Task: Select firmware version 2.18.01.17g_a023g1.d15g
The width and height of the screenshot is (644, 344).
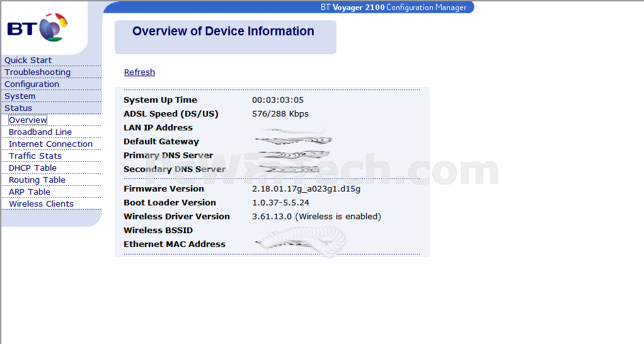Action: pos(306,189)
